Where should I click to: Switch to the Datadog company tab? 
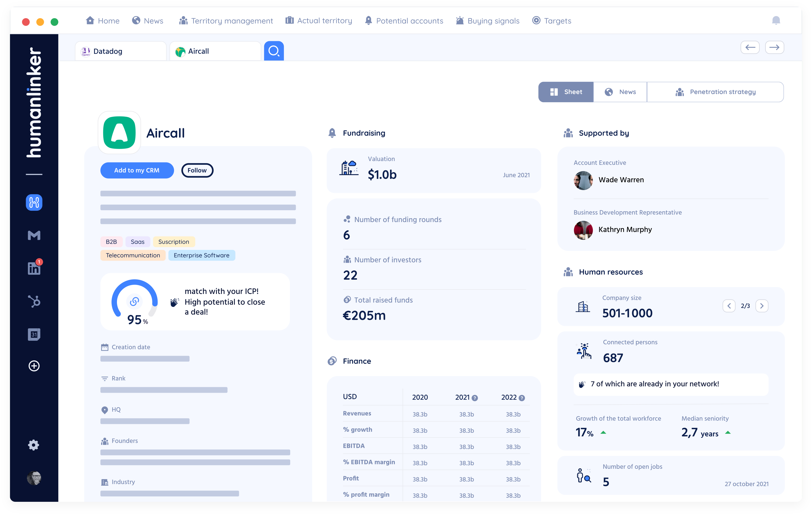coord(120,51)
